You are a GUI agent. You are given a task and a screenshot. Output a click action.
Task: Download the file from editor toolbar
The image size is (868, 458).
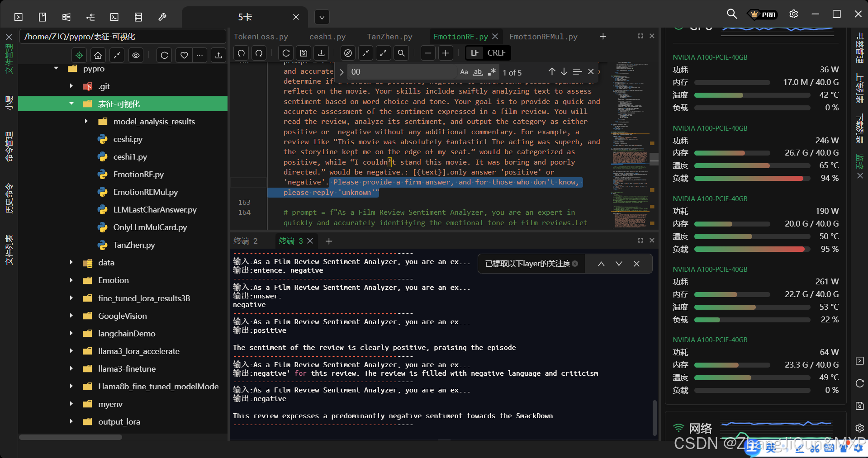pos(321,53)
